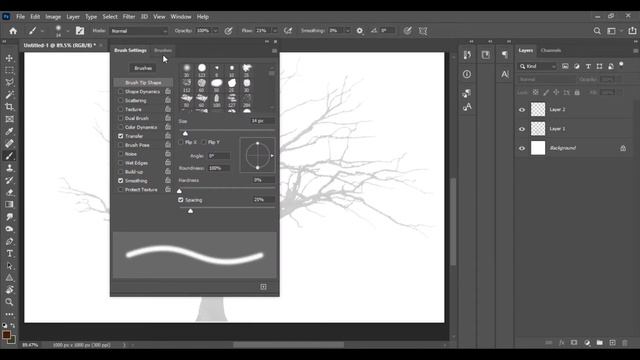Screen dimensions: 640x360
Task: Open Brush Settings panel menu
Action: point(274,51)
